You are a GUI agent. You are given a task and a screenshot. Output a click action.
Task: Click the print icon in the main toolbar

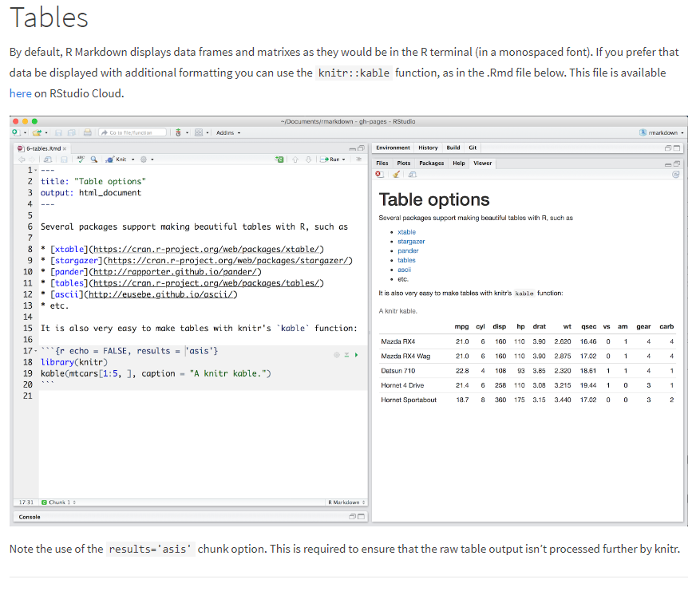pos(88,132)
